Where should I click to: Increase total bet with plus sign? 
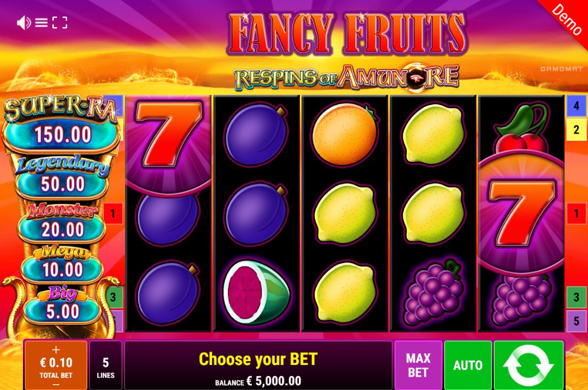(56, 350)
